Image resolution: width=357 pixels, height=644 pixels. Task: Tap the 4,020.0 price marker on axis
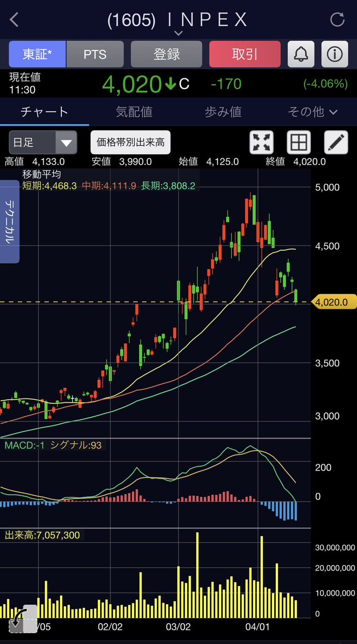tap(335, 303)
